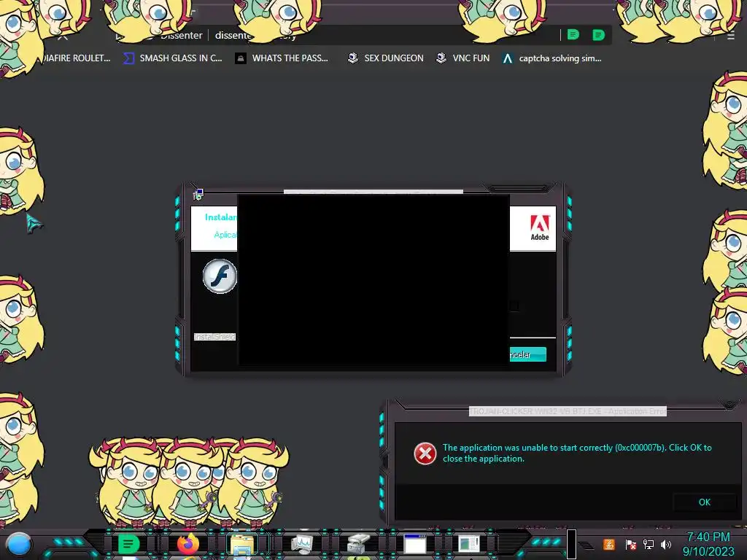Open the system monitor taskbar icon
Viewport: 747px width, 560px height.
click(x=302, y=544)
